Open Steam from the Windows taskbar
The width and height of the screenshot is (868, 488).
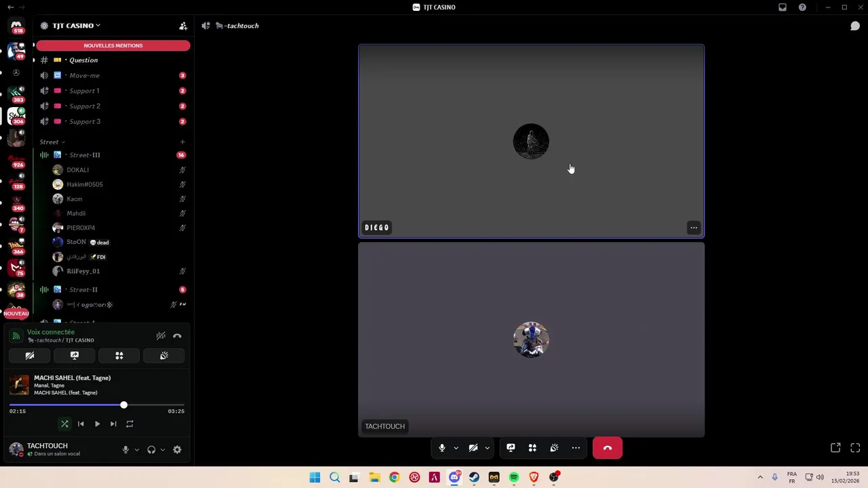click(474, 478)
